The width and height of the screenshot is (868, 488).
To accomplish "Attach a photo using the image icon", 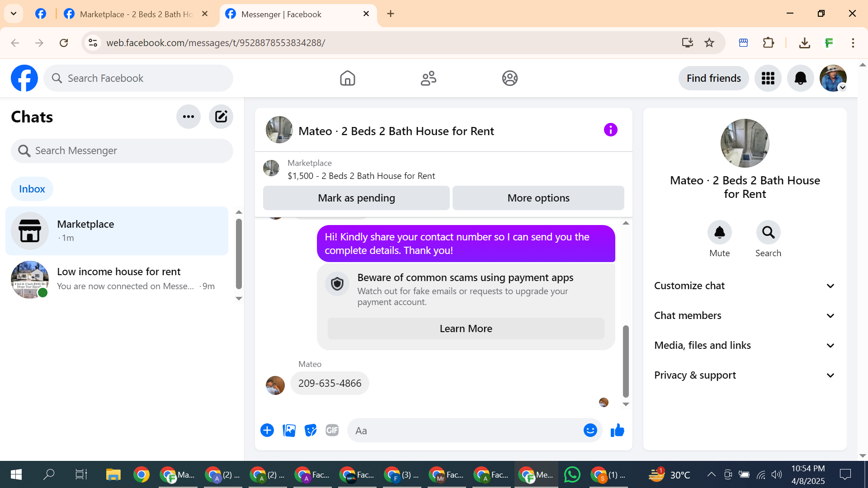I will point(289,431).
